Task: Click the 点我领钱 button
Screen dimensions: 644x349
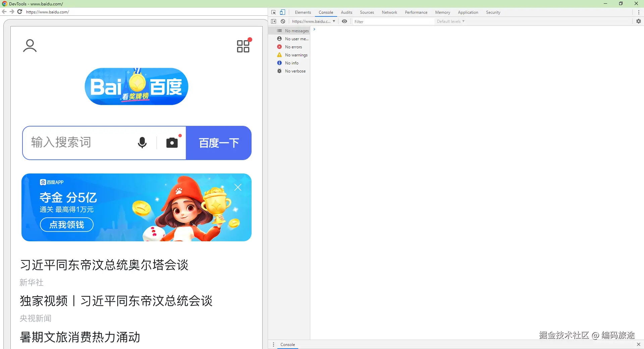Action: click(x=67, y=225)
